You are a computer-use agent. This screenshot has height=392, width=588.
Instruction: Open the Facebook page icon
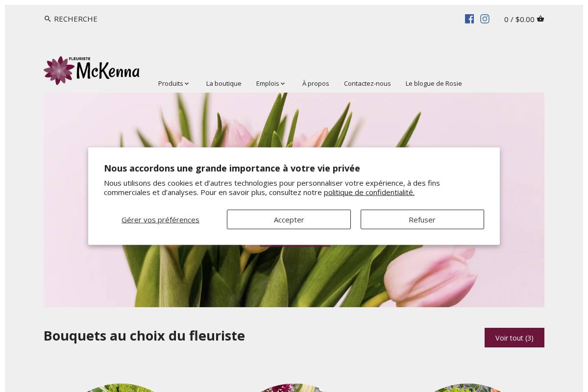[x=469, y=19]
